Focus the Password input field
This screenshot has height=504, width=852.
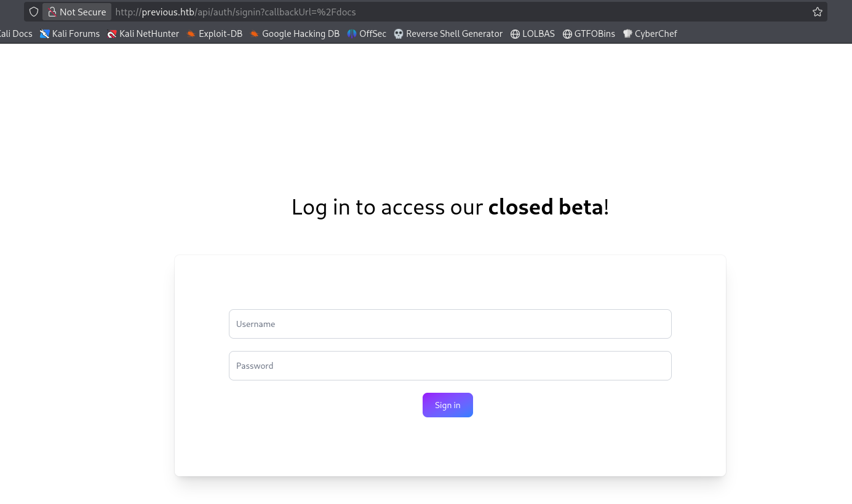point(450,366)
